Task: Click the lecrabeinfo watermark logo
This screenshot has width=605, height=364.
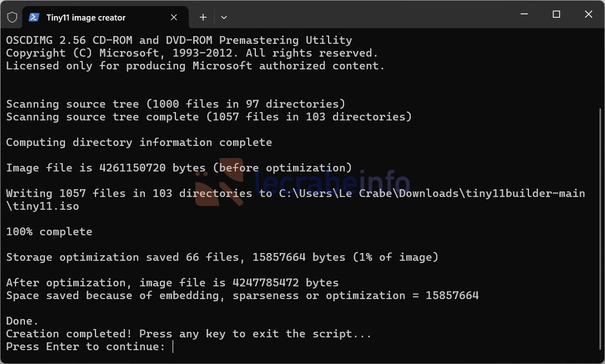Action: coord(302,182)
